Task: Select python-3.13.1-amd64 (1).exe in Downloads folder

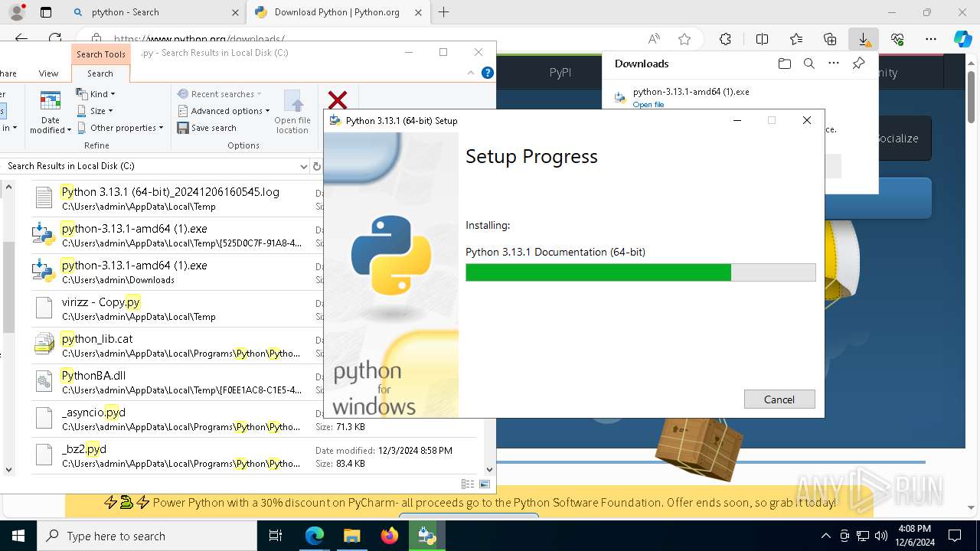Action: [x=170, y=272]
